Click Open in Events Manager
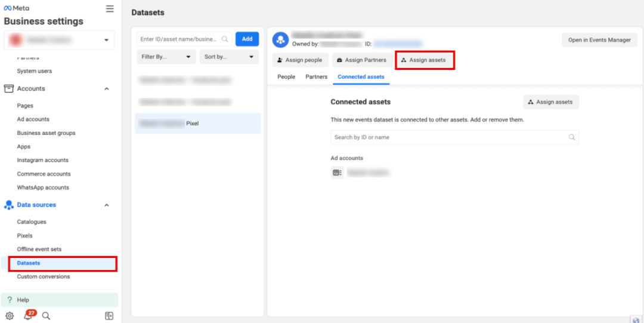This screenshot has width=644, height=323. pyautogui.click(x=600, y=40)
